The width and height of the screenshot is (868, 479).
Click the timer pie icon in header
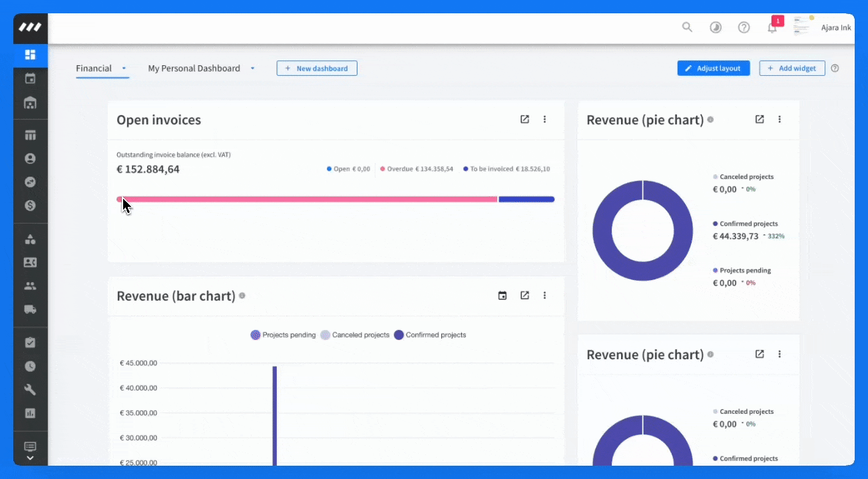(x=716, y=27)
